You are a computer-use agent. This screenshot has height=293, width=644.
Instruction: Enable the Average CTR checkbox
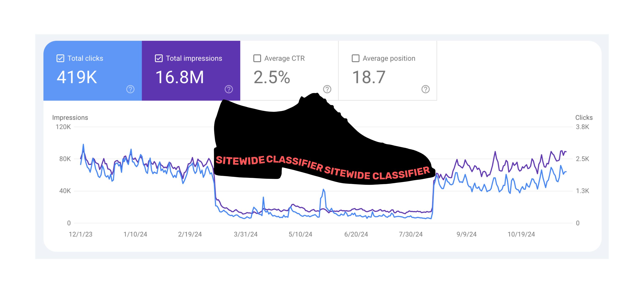pyautogui.click(x=257, y=58)
